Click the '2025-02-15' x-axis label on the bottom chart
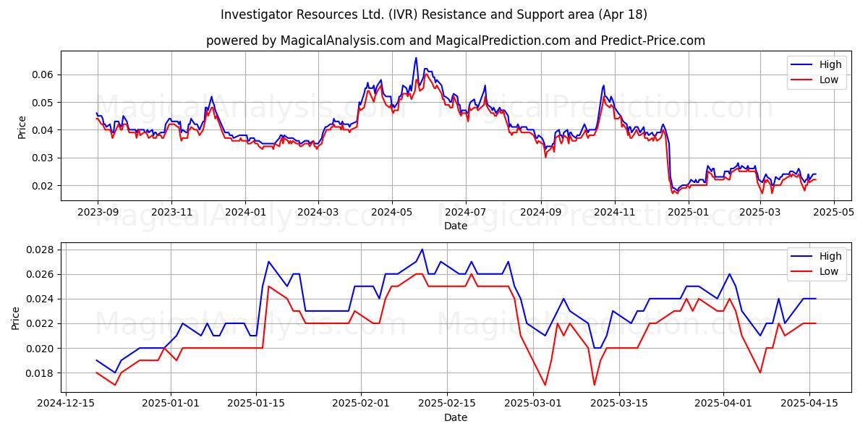Image resolution: width=868 pixels, height=434 pixels. (446, 404)
